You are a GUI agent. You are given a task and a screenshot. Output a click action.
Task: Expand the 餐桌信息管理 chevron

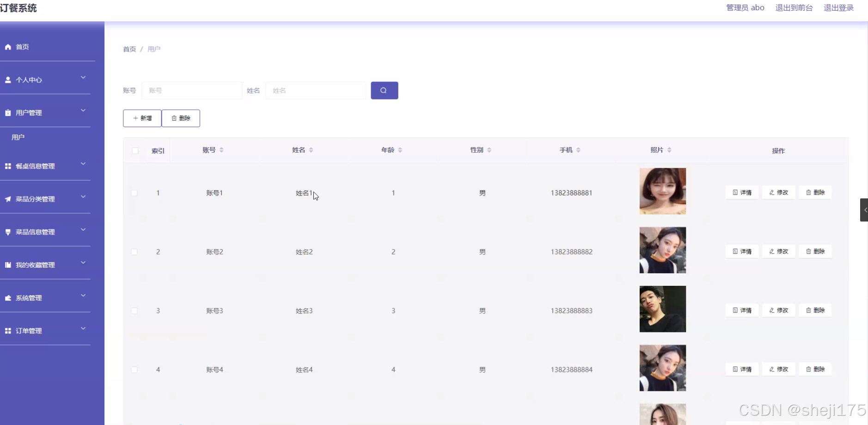(x=83, y=164)
